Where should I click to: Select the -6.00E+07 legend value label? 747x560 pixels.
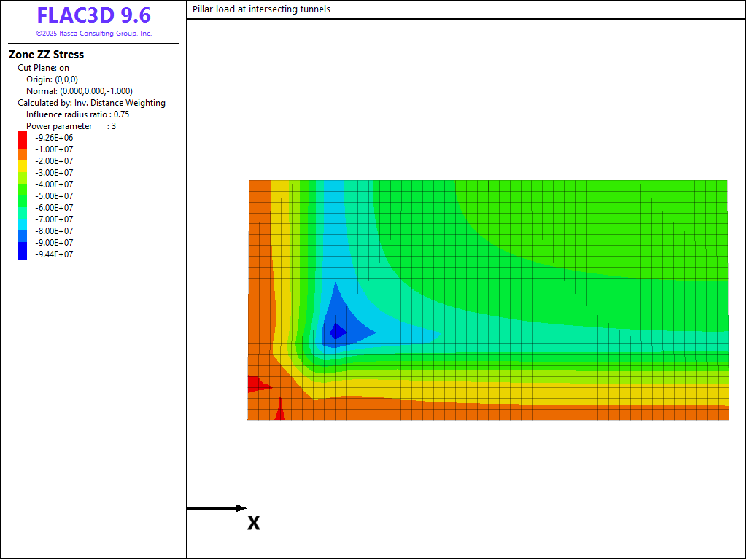coord(54,208)
